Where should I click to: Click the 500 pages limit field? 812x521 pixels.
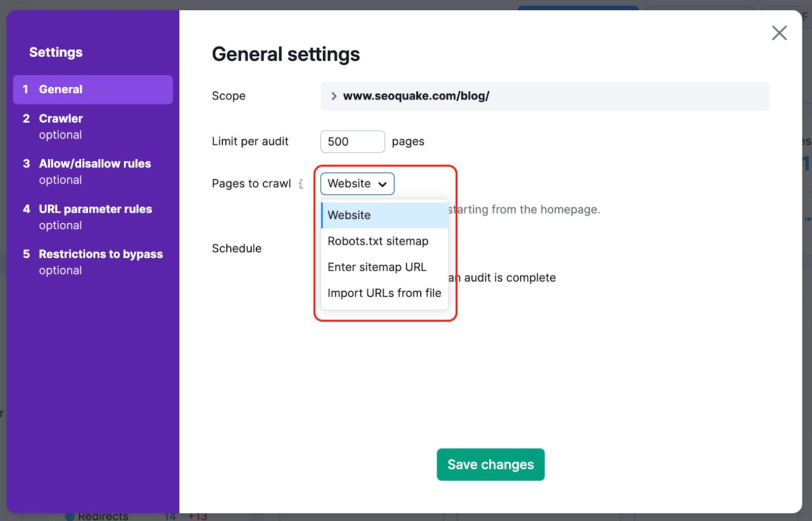(x=352, y=141)
